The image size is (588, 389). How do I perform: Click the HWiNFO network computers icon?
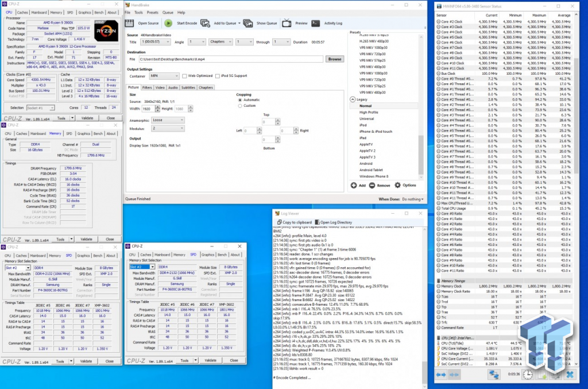(x=493, y=374)
